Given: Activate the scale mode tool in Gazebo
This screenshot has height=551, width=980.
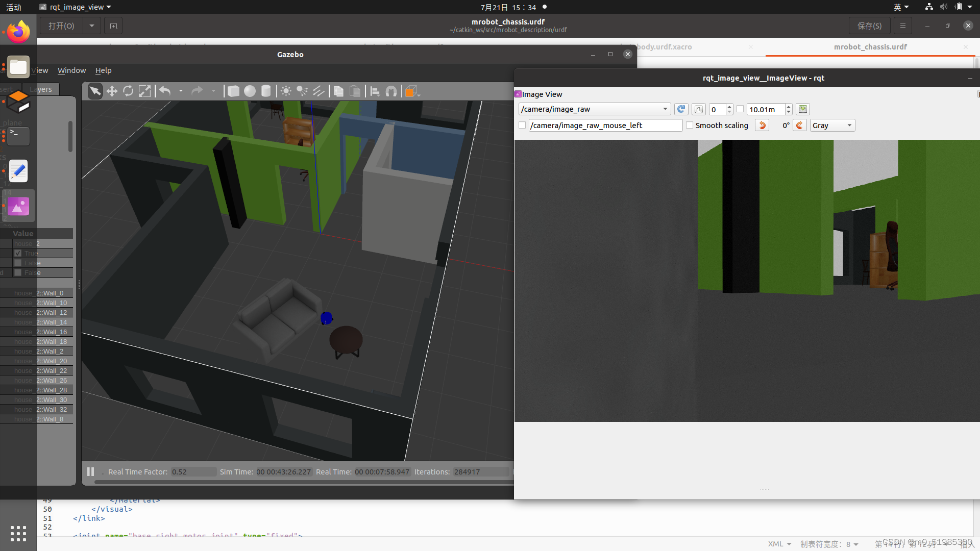Looking at the screenshot, I should 145,91.
